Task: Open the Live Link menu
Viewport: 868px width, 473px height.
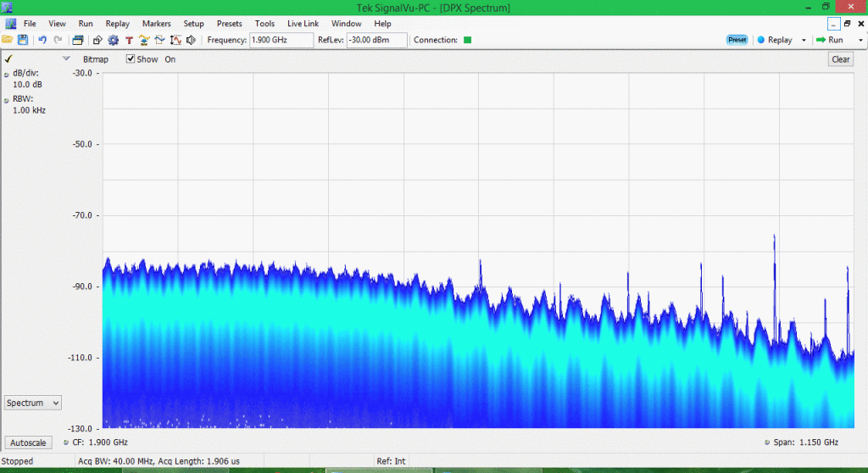Action: click(303, 23)
